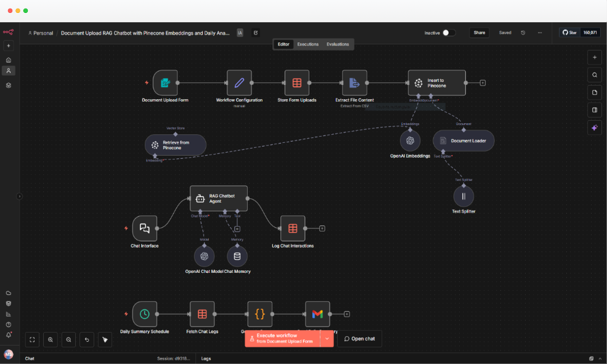
Task: Open the three-dots workflow options menu
Action: coord(540,33)
